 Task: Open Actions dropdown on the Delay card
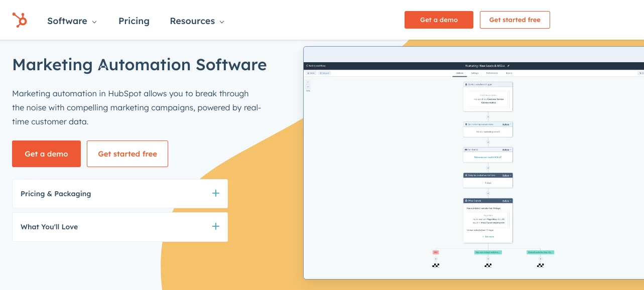[x=506, y=176]
